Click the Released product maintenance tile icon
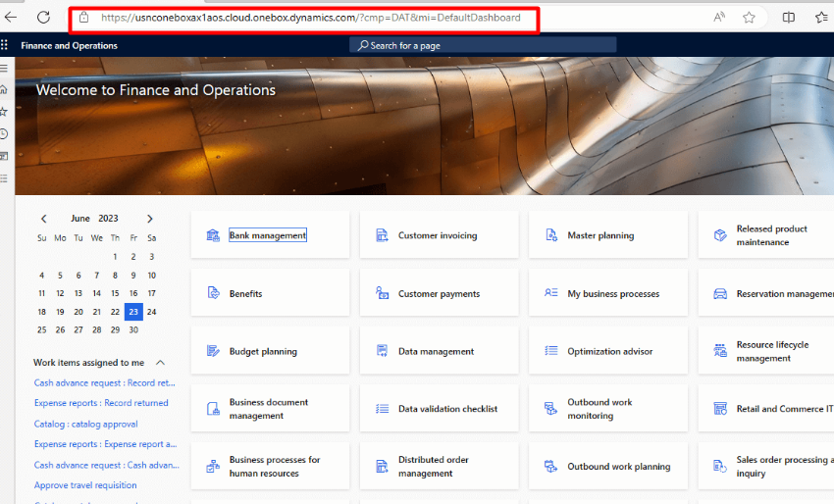Screen dimensions: 834x504 tap(720, 235)
